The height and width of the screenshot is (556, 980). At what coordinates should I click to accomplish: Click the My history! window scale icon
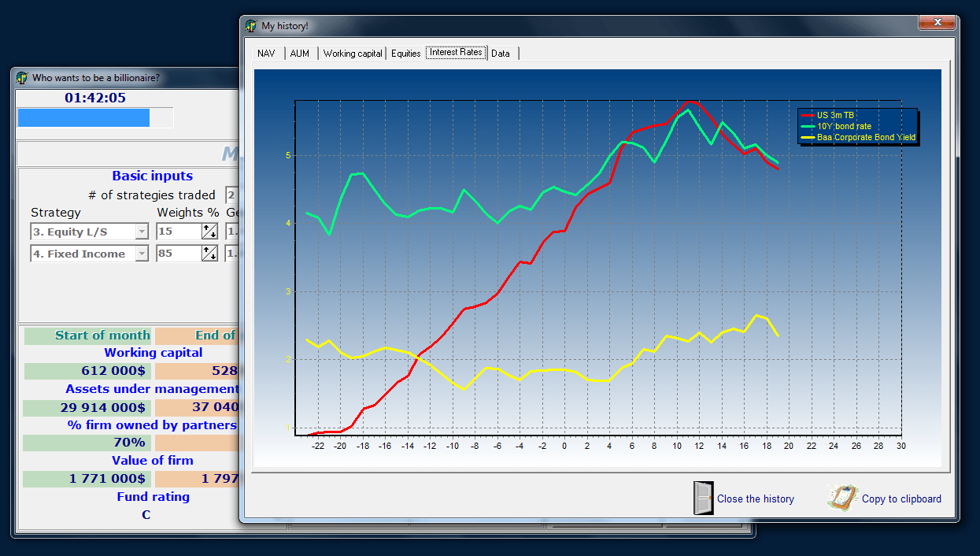(250, 25)
